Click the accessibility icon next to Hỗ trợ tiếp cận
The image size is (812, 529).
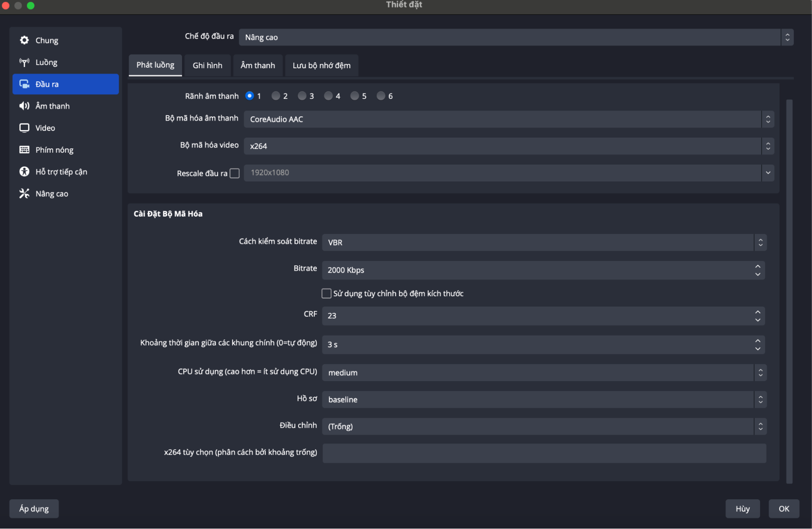pyautogui.click(x=24, y=171)
